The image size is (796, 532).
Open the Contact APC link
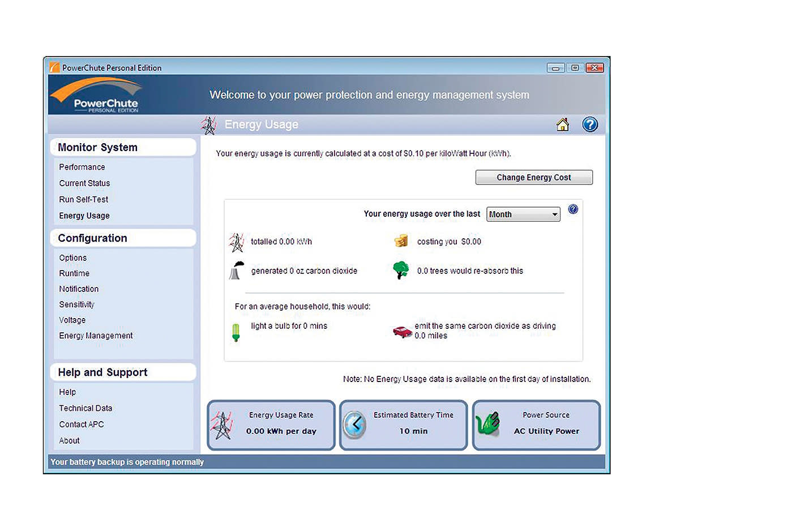(81, 424)
